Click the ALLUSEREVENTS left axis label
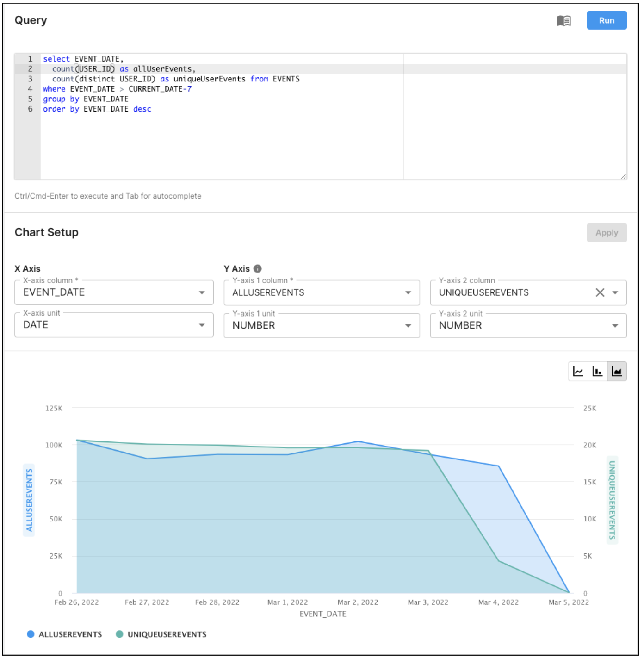 point(29,500)
